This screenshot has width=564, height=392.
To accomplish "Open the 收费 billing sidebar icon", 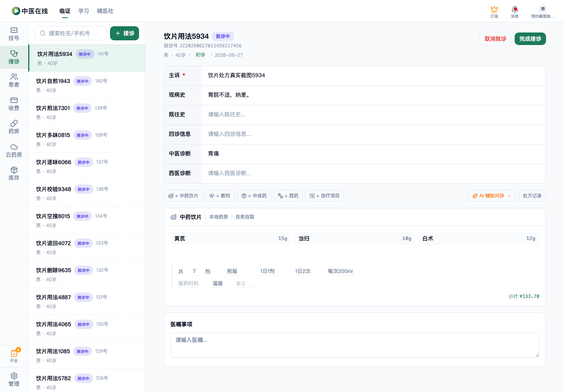I will [14, 104].
